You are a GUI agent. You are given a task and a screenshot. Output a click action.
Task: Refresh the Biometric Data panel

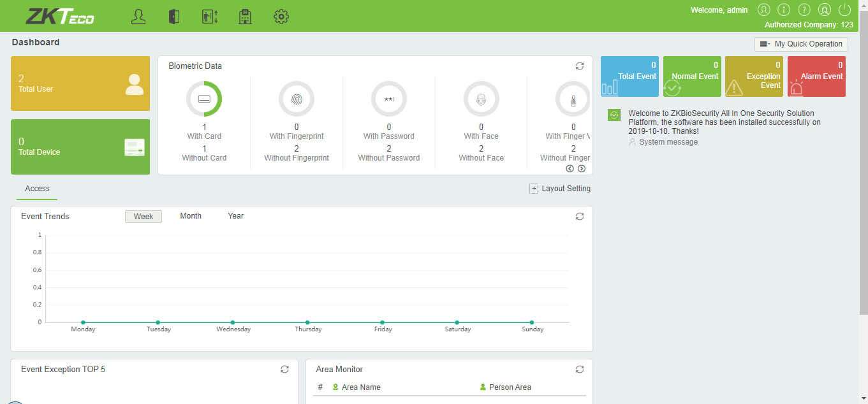579,66
